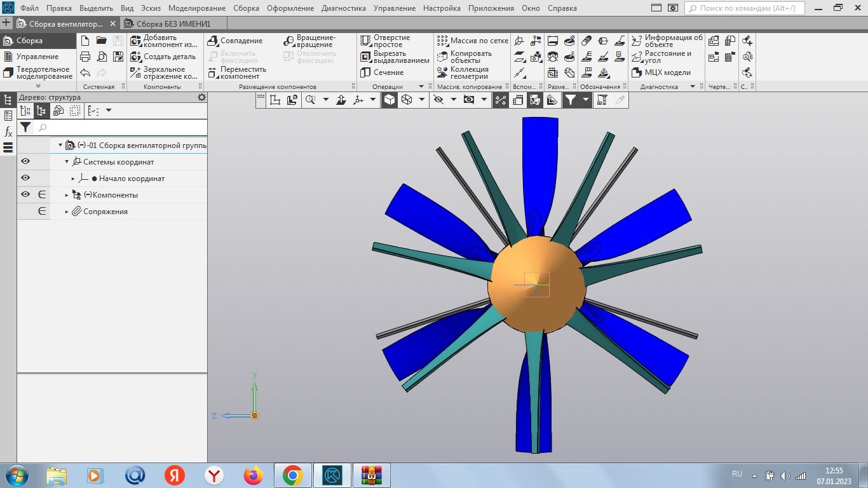Viewport: 868px width, 488px height.
Task: Click the Твердотельное моделирование button
Action: tap(36, 72)
